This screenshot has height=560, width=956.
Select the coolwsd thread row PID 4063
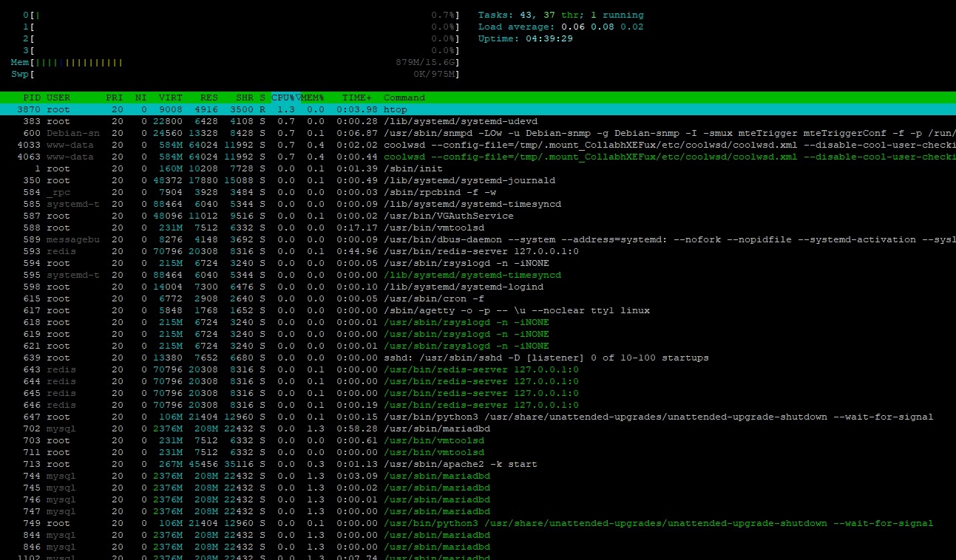pyautogui.click(x=478, y=157)
